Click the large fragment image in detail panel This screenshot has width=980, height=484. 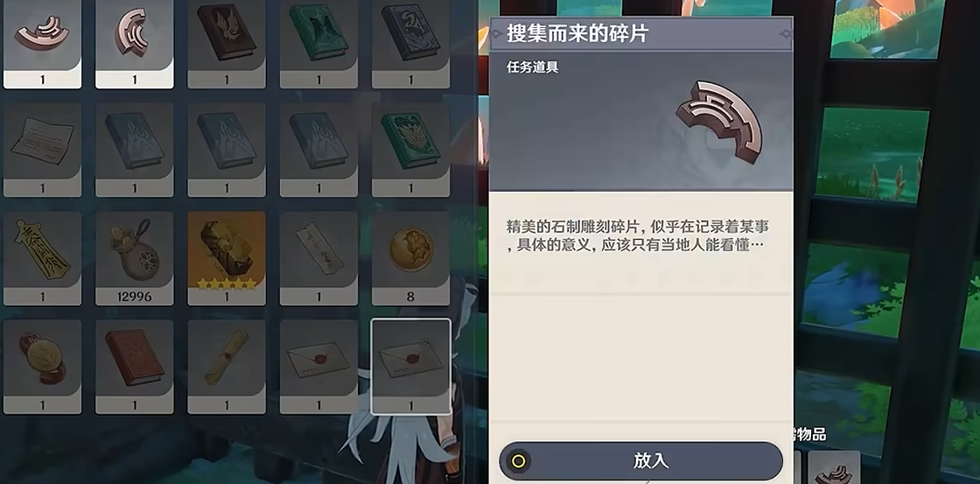click(720, 122)
